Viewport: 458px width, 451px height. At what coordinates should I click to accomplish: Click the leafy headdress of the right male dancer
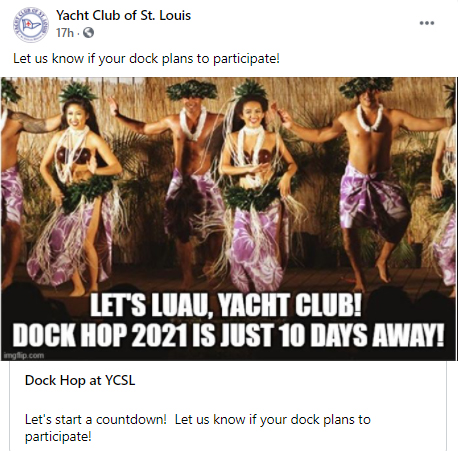click(x=365, y=86)
